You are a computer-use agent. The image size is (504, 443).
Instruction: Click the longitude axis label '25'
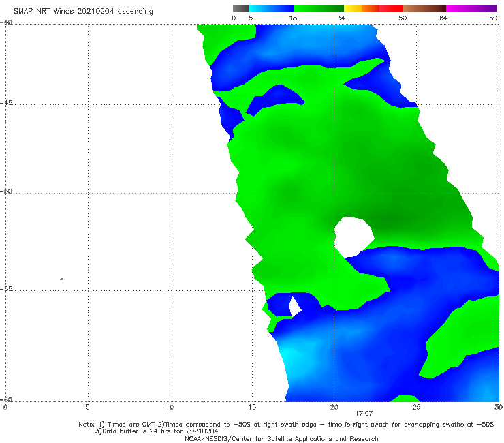(x=416, y=408)
